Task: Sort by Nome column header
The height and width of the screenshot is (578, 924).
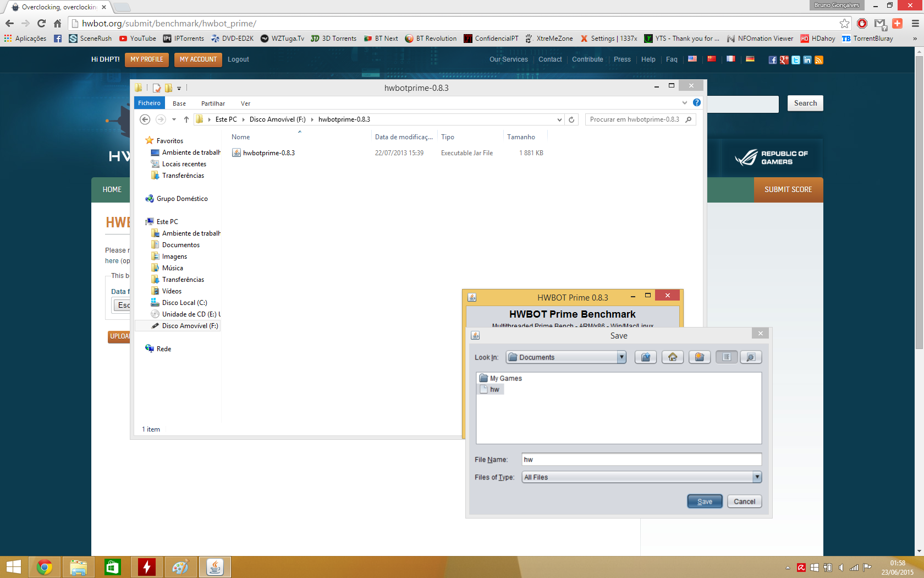Action: [x=240, y=137]
